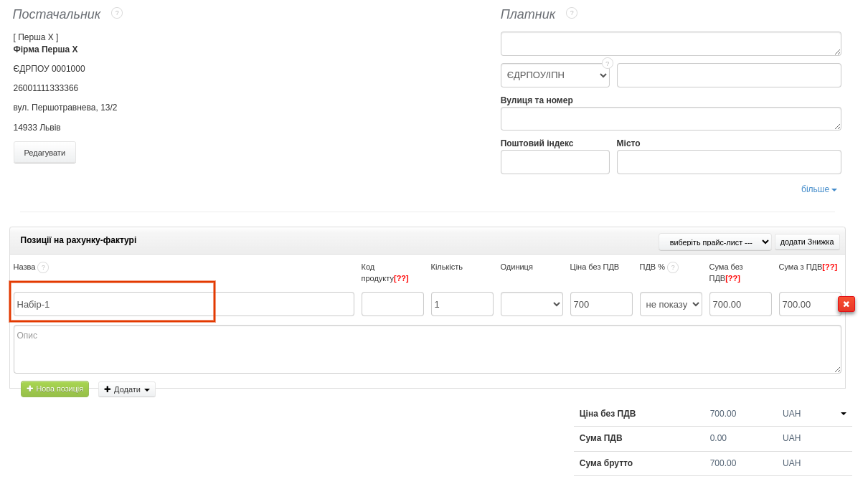This screenshot has height=479, width=868.
Task: Click help icon next to Постачальник heading
Action: pos(117,13)
